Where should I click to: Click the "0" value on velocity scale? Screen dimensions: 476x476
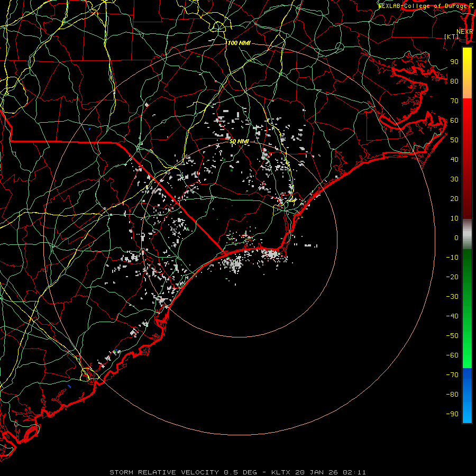coord(456,237)
